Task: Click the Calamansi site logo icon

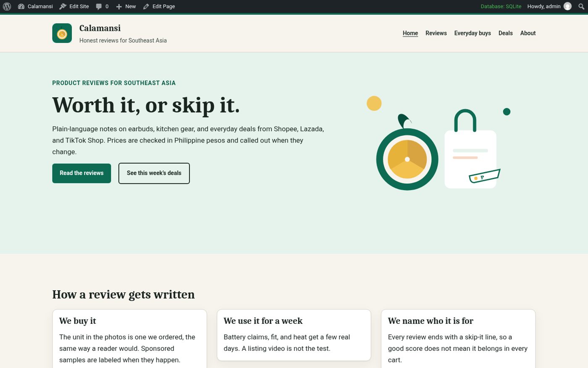Action: pyautogui.click(x=62, y=33)
